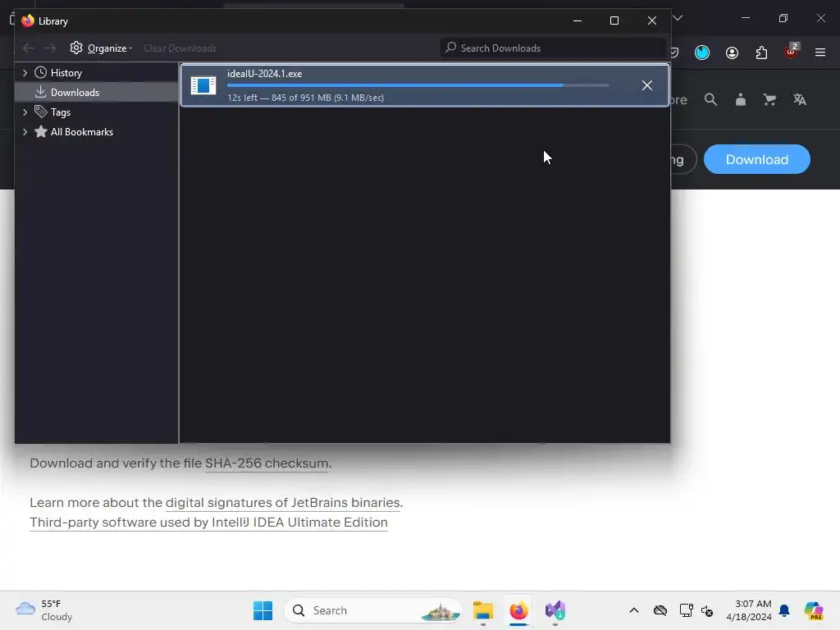Expand the History tree node
Screen dimensions: 840x630
(x=25, y=73)
